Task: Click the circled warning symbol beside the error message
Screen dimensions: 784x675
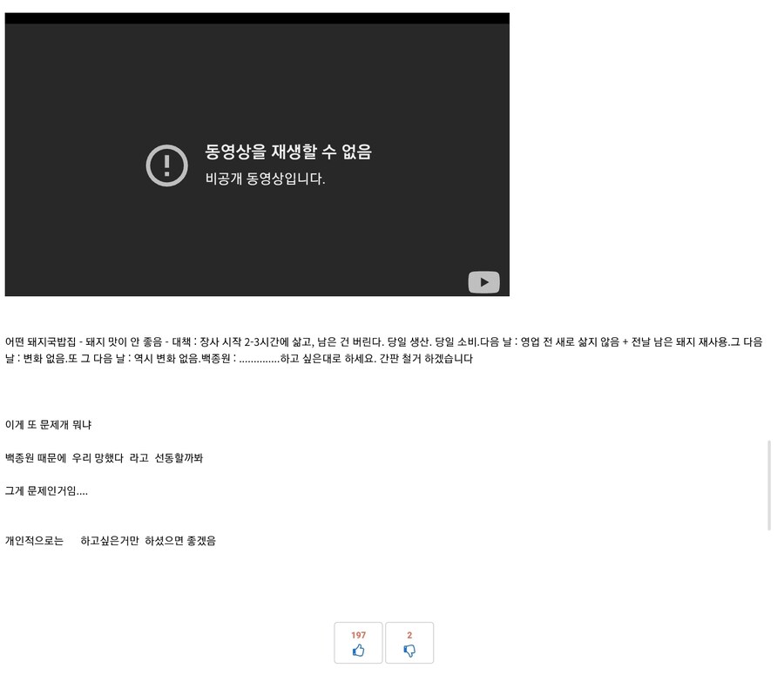Action: click(x=167, y=165)
